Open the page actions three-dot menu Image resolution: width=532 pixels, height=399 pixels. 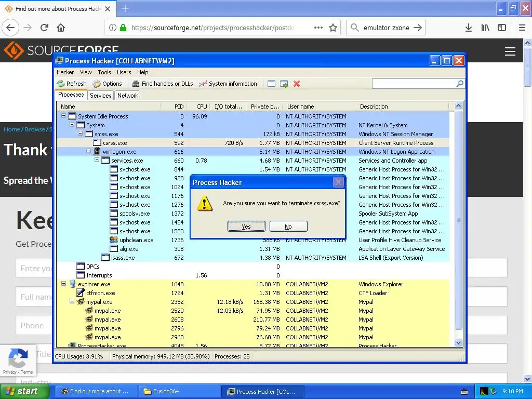(x=318, y=28)
